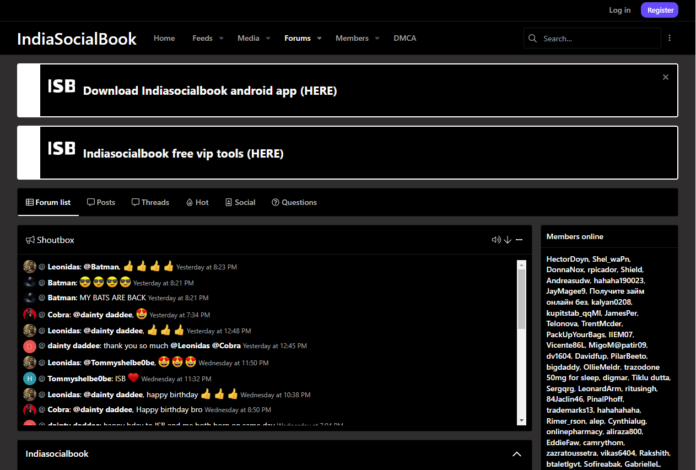Collapse the Indiasocialbook category section
The height and width of the screenshot is (470, 696).
click(516, 454)
